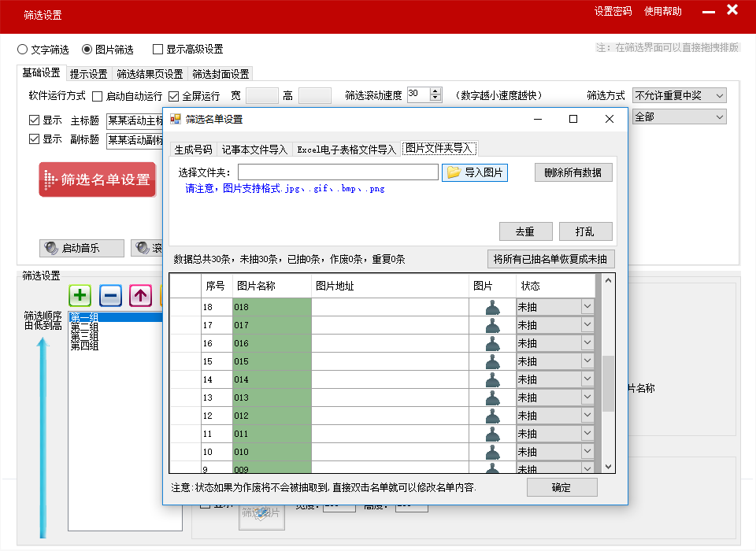Click the blue minus remove-group icon

(110, 296)
